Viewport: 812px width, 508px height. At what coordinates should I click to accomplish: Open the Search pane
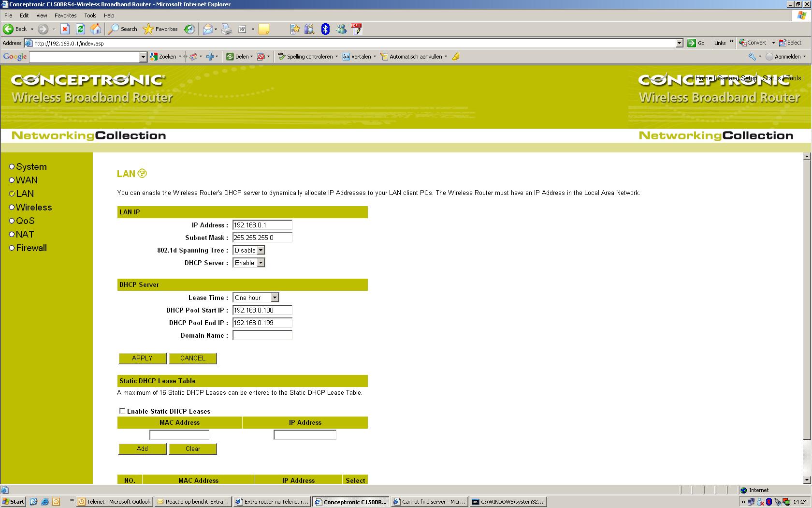pos(123,29)
